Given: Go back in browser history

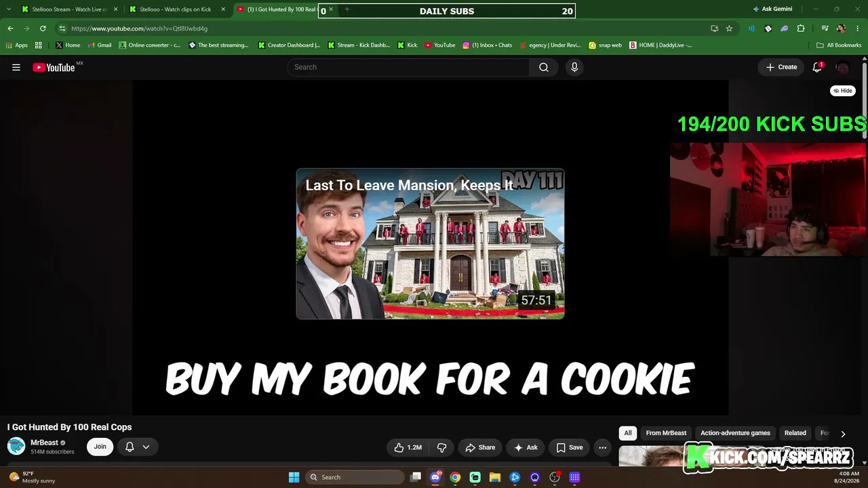Looking at the screenshot, I should click(x=10, y=28).
